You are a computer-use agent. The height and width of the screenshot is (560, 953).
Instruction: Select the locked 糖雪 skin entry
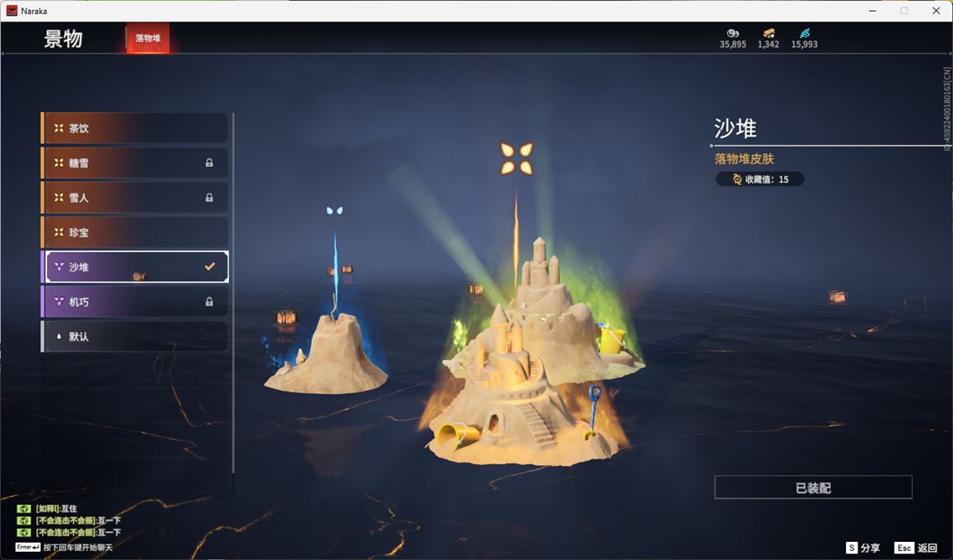pyautogui.click(x=134, y=163)
